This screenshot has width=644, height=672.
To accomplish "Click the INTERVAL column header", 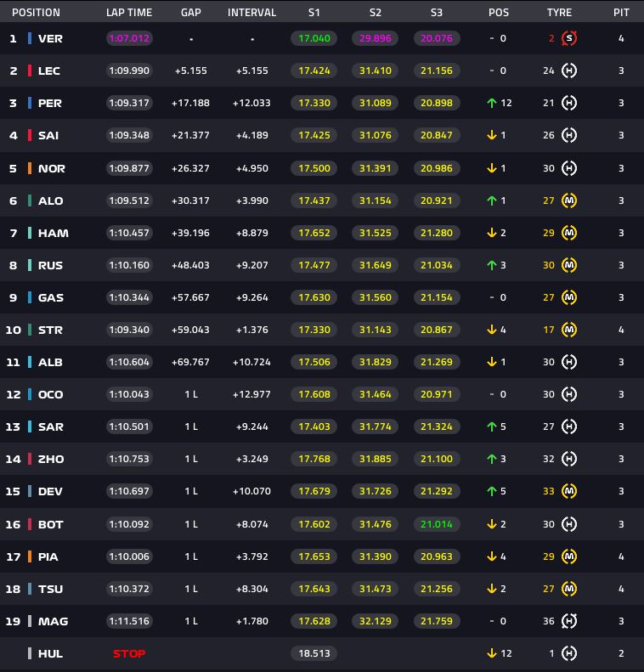I will click(251, 13).
